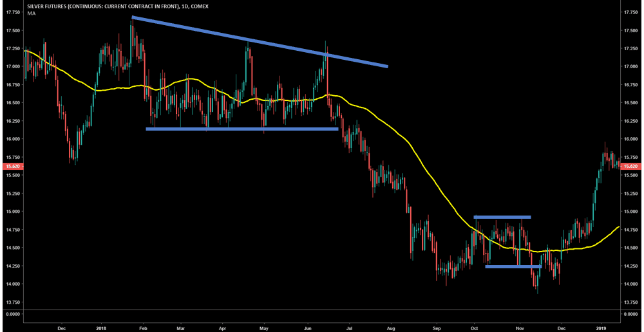Click 15.000 on the right price axis
Screen dimensions: 644x332
click(x=630, y=211)
